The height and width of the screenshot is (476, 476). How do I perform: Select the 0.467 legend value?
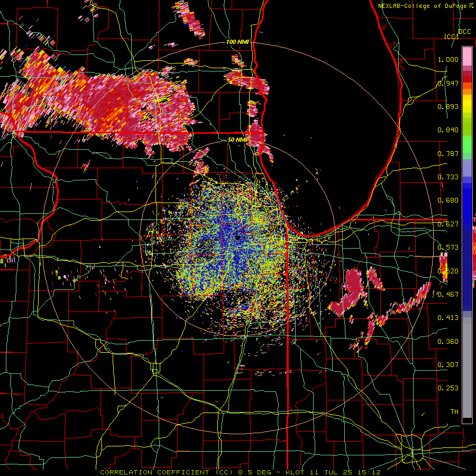coord(448,295)
